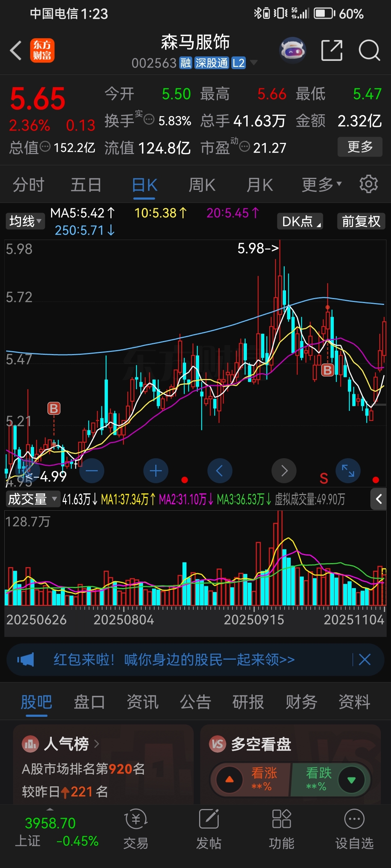This screenshot has width=391, height=868.
Task: Tap the current price 5.65
Action: [x=38, y=99]
